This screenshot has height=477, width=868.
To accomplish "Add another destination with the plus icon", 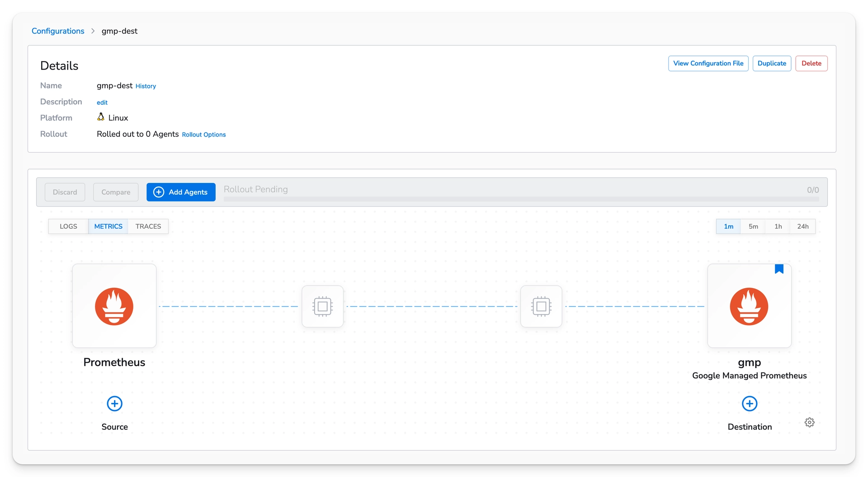I will click(x=749, y=403).
